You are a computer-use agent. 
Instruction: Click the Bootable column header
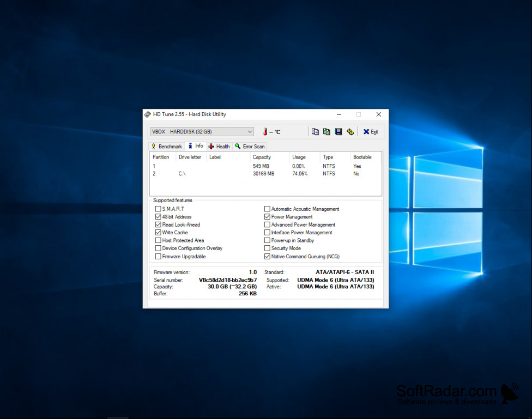pos(366,157)
